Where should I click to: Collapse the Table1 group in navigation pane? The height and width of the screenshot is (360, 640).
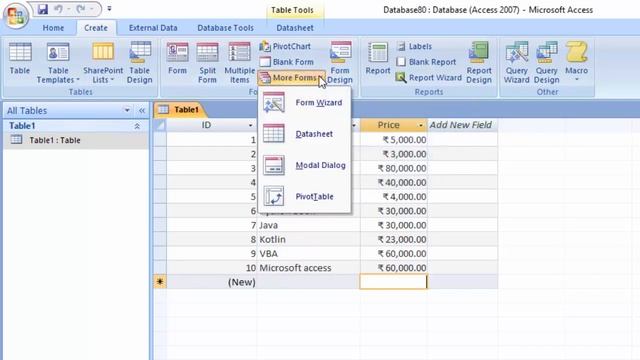click(x=137, y=126)
